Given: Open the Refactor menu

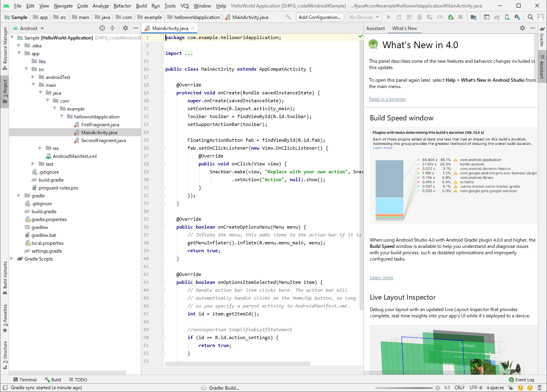Looking at the screenshot, I should point(122,6).
